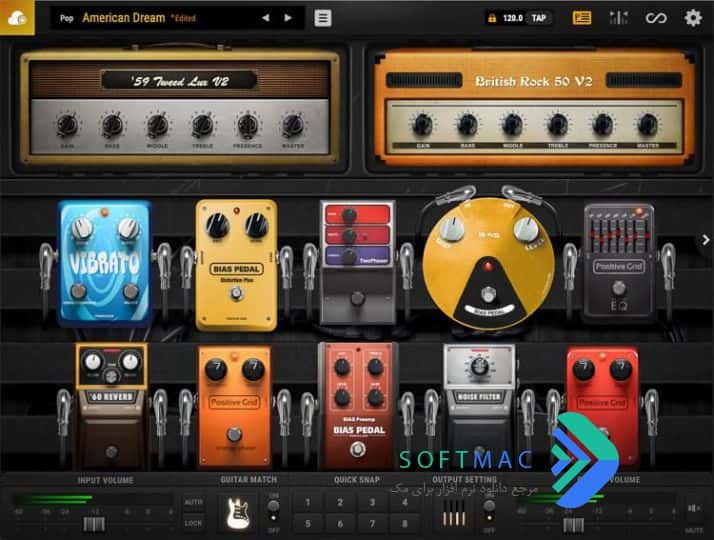Image resolution: width=714 pixels, height=540 pixels.
Task: Open the looper infinity icon
Action: [x=656, y=18]
